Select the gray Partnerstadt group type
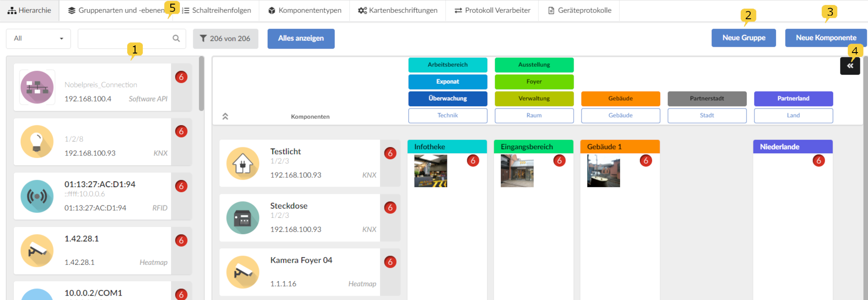 (707, 99)
